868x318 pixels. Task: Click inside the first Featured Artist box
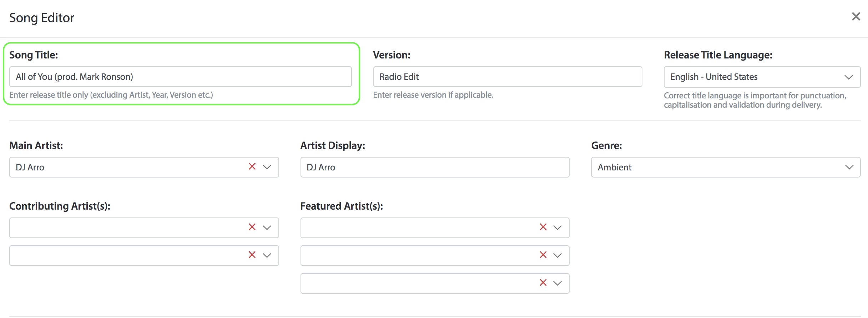[x=418, y=228]
